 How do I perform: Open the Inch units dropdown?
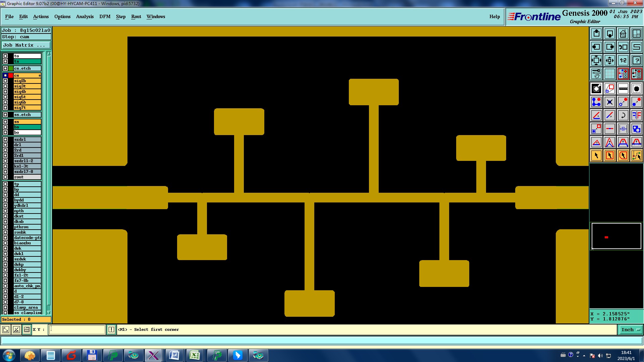pos(630,329)
